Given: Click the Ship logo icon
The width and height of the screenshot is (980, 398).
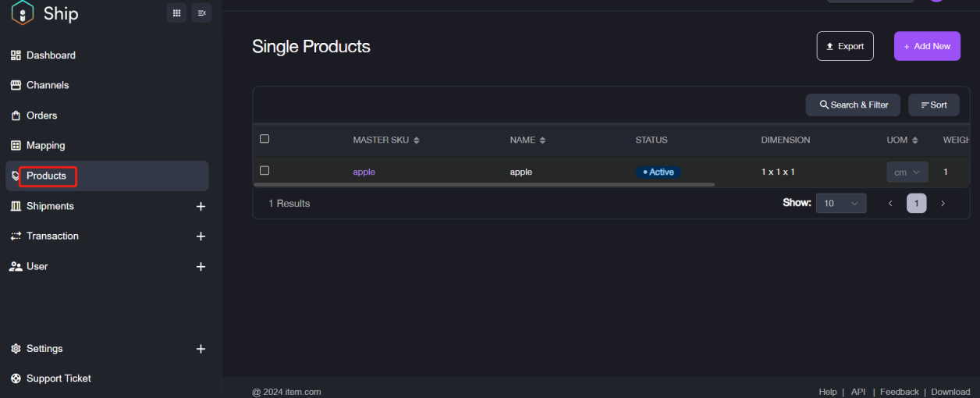Looking at the screenshot, I should [23, 12].
